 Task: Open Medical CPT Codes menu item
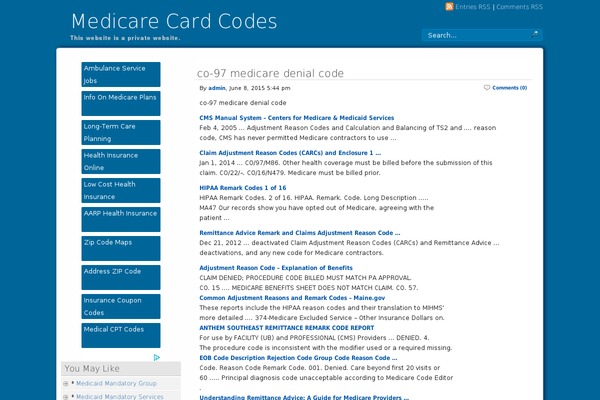coord(121,335)
